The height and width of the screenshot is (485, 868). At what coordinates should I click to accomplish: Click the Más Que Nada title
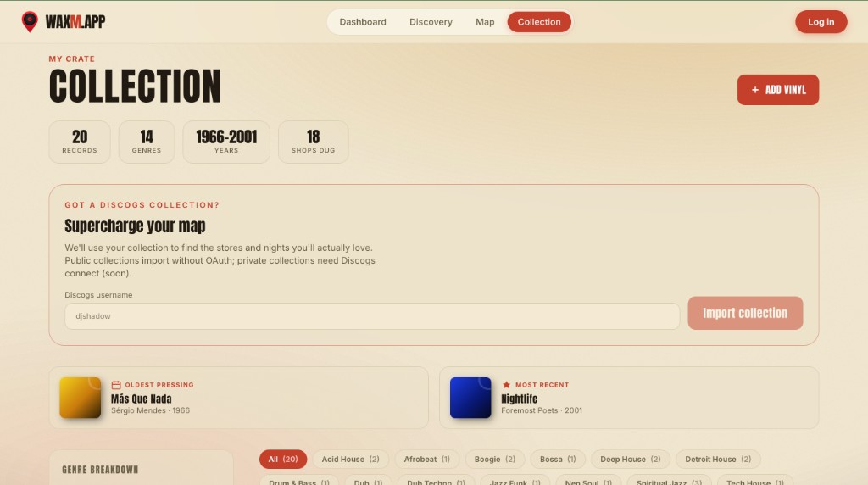pos(142,399)
